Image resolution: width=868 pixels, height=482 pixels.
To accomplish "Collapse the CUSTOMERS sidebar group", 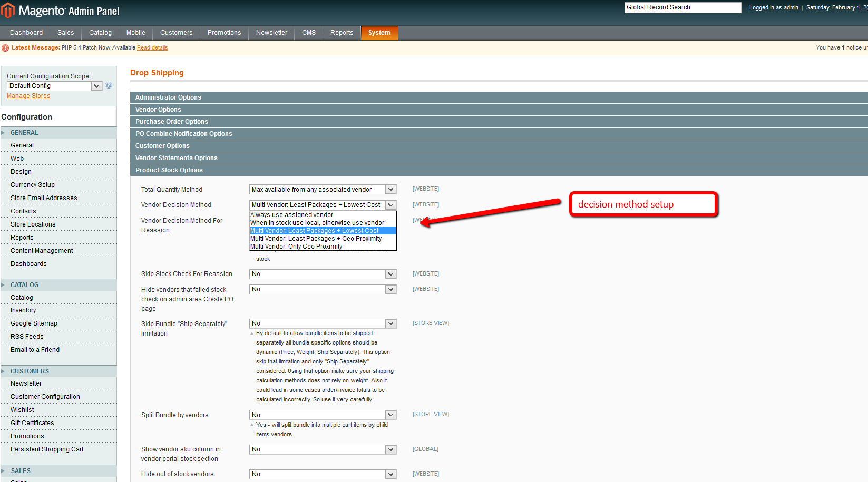I will click(58, 371).
